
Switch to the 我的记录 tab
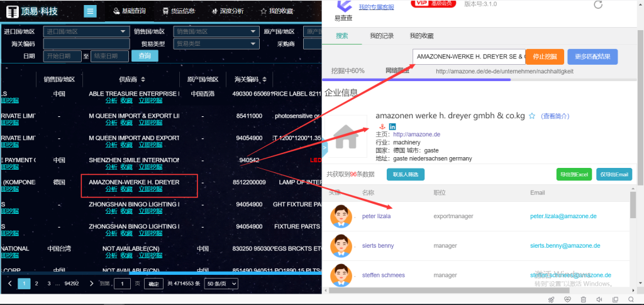point(382,36)
